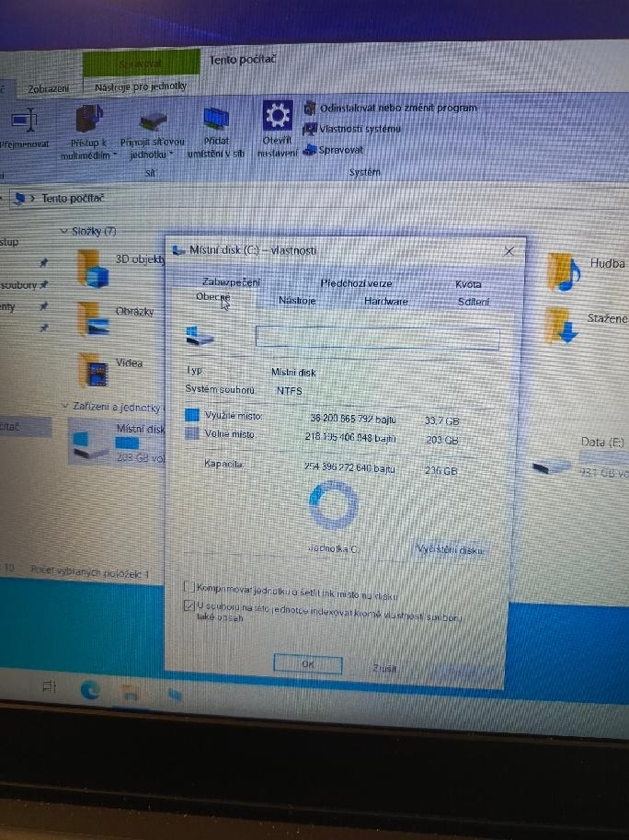Select the Data (E:) drive

coord(579,458)
